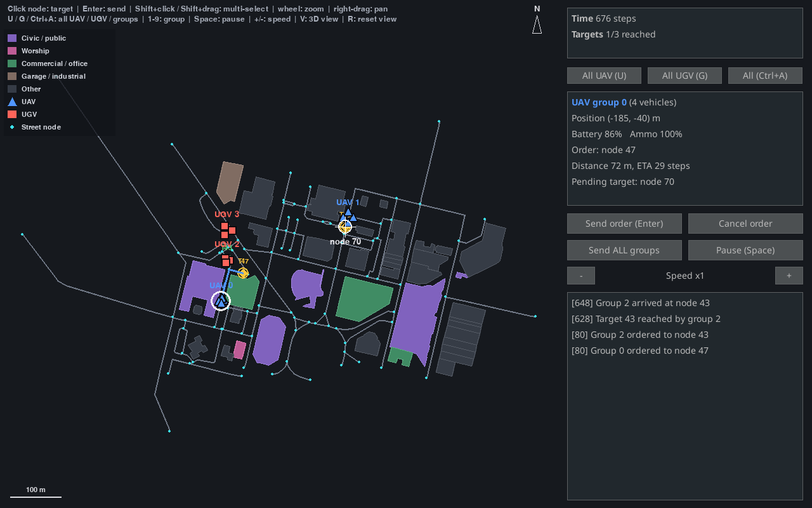Click the Garage / industrial brown legend swatch
The image size is (812, 508).
(12, 76)
